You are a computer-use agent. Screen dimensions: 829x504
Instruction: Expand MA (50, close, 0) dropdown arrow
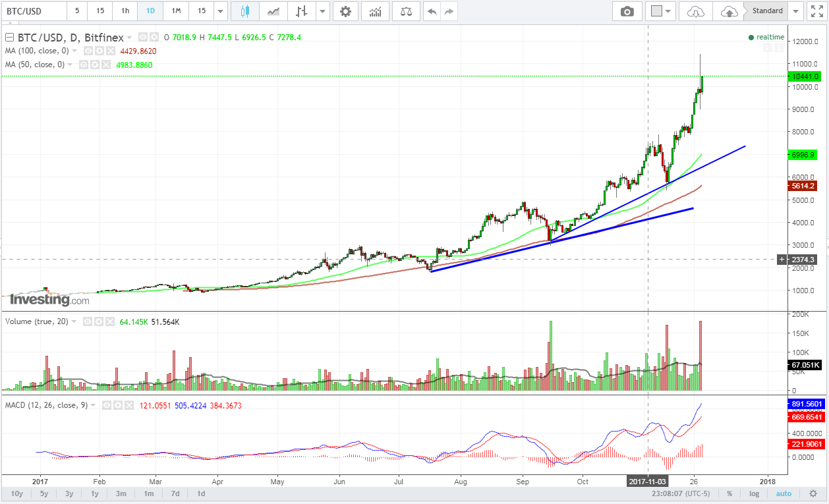[70, 65]
